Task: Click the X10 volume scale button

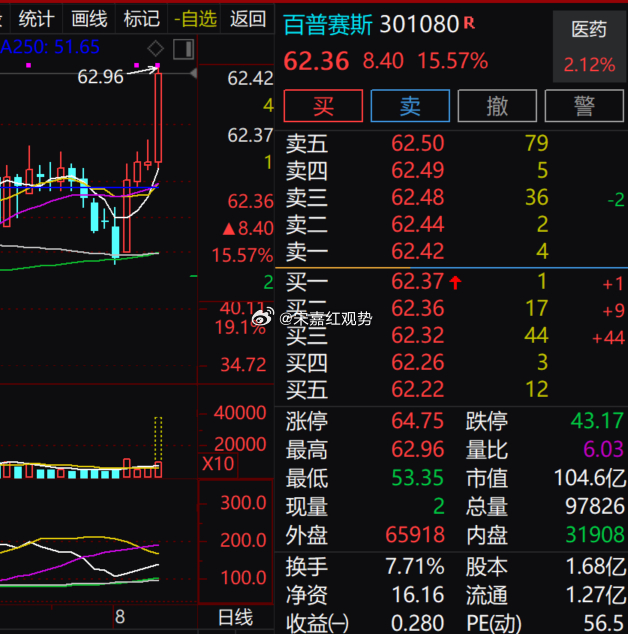Action: [x=218, y=464]
